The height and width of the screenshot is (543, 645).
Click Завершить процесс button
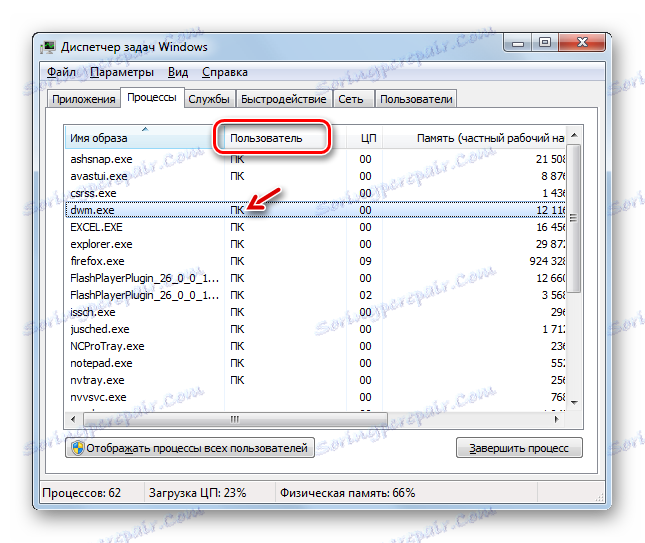click(519, 448)
